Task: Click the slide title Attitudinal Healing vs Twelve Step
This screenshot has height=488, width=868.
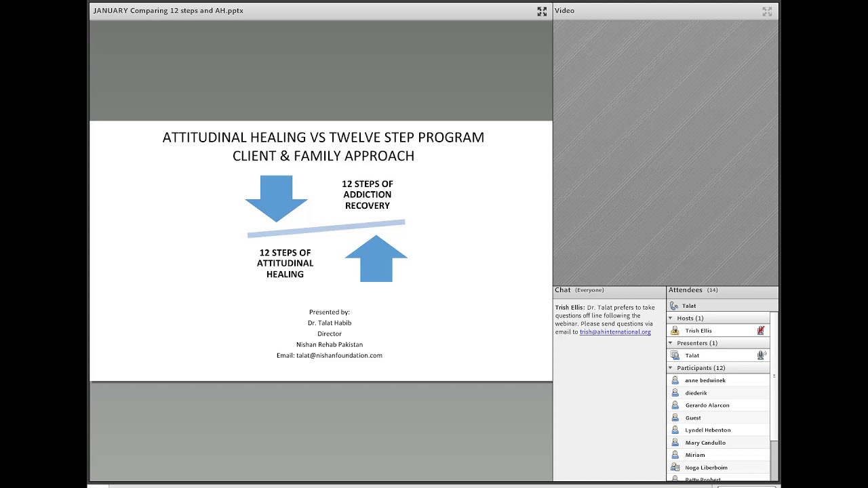Action: (x=323, y=146)
